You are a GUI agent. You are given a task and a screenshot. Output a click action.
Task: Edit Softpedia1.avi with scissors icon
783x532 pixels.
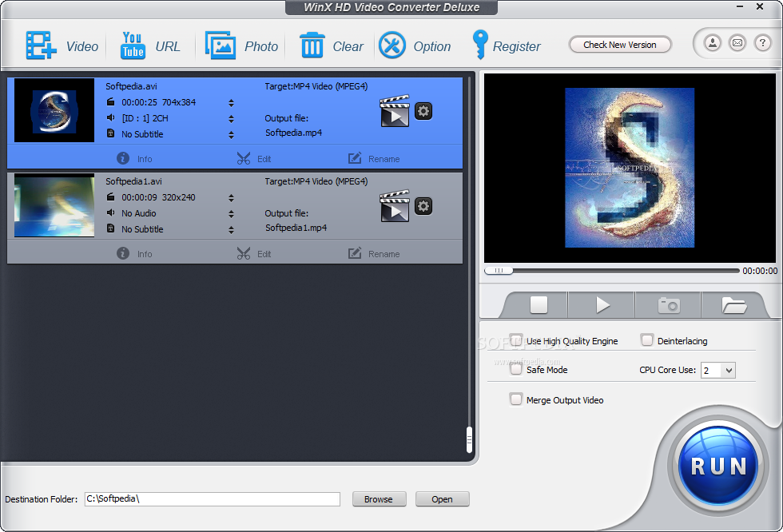[254, 253]
